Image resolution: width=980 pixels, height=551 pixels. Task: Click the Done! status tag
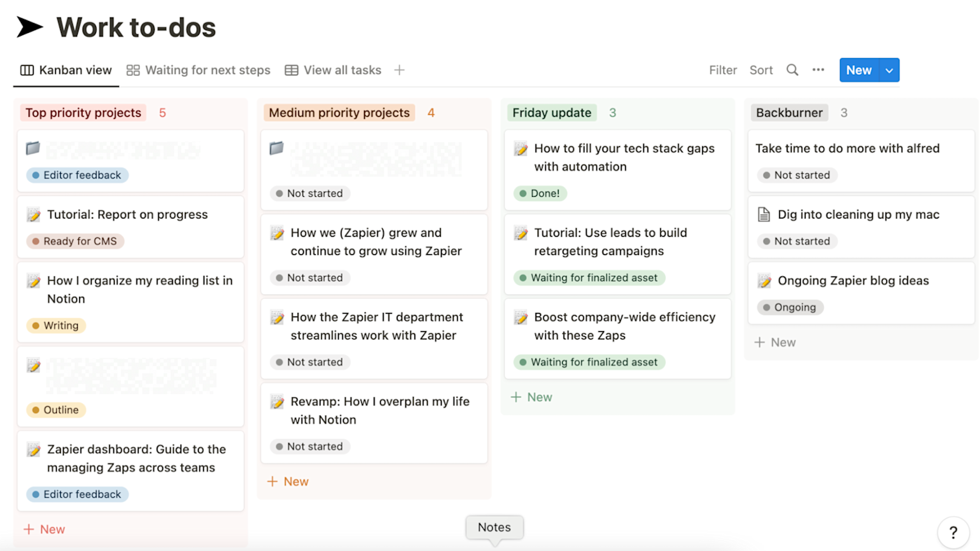tap(540, 194)
